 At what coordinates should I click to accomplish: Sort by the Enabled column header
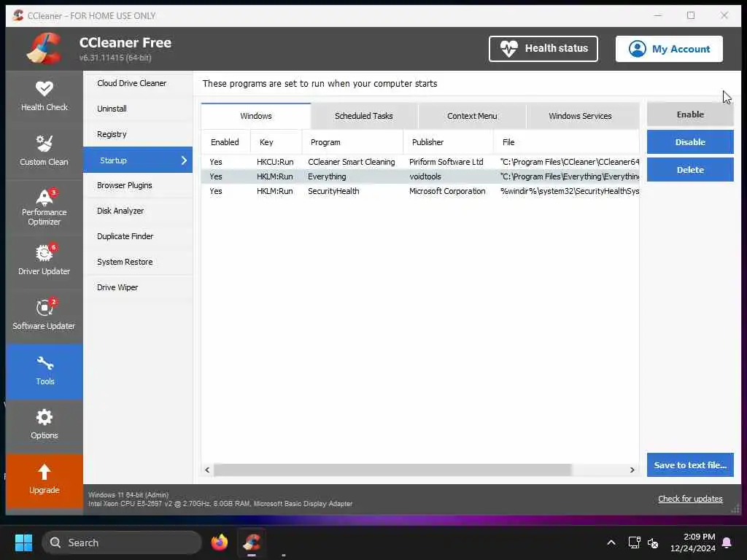pos(225,142)
